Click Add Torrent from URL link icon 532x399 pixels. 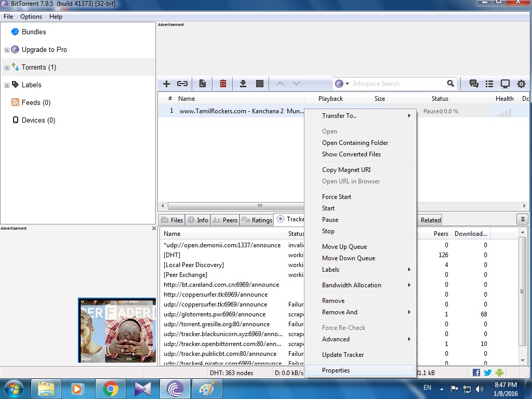(182, 84)
